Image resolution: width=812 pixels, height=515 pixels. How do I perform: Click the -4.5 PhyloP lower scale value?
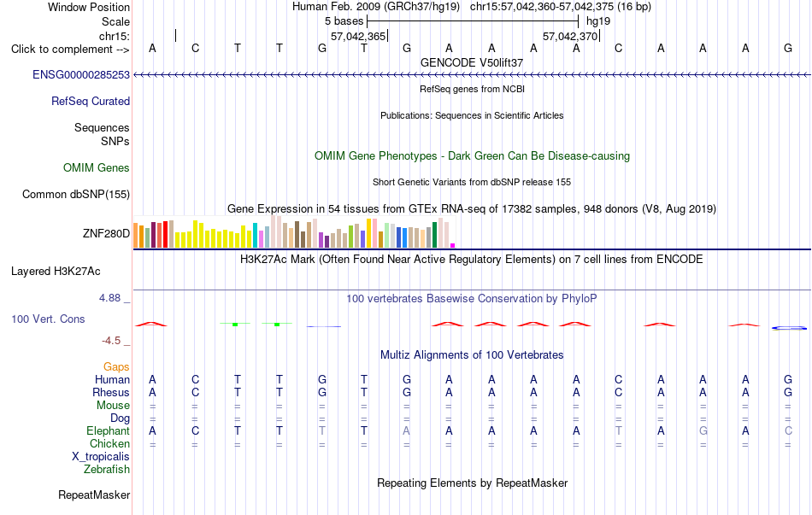(111, 341)
